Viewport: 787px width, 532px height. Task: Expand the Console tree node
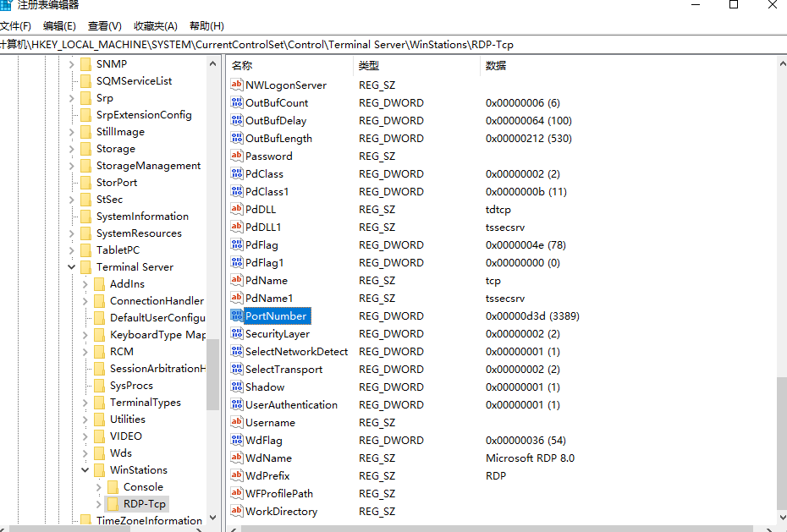[99, 487]
